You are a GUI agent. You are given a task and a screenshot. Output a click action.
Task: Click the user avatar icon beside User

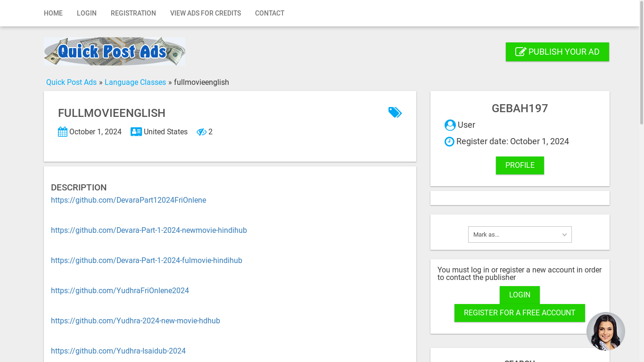tap(450, 125)
